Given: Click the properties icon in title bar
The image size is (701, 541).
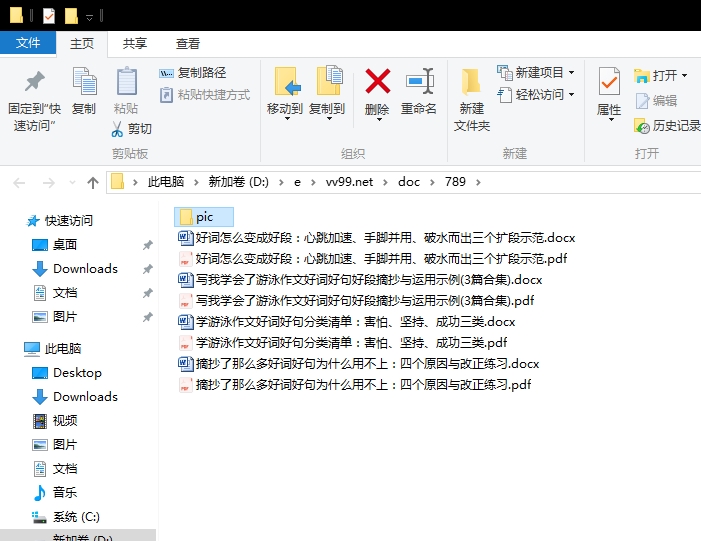Looking at the screenshot, I should [49, 16].
